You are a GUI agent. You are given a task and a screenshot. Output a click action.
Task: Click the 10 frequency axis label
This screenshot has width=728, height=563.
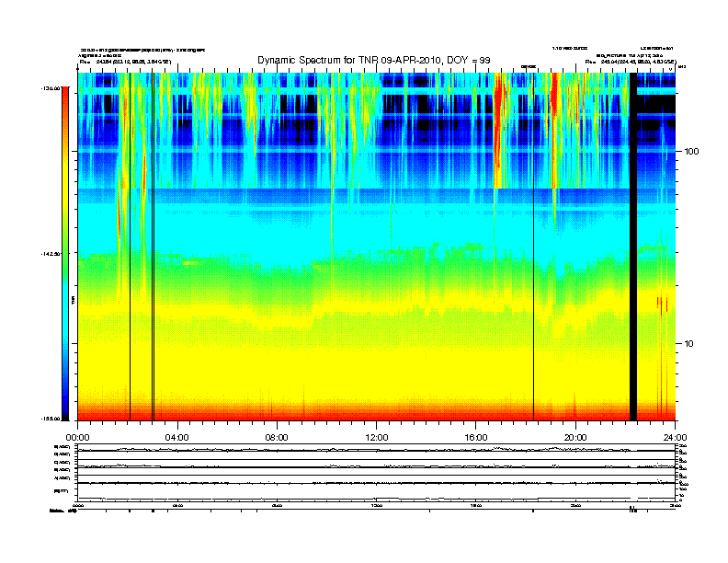click(689, 344)
